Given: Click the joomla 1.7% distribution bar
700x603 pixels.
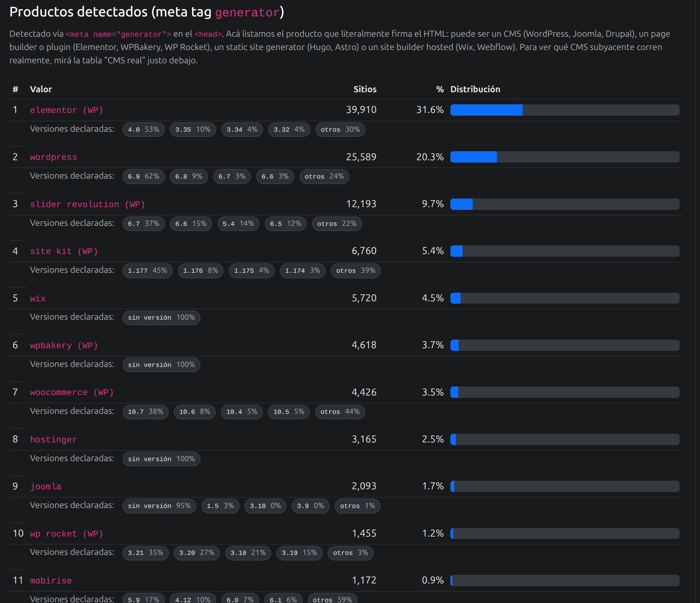Looking at the screenshot, I should [565, 487].
